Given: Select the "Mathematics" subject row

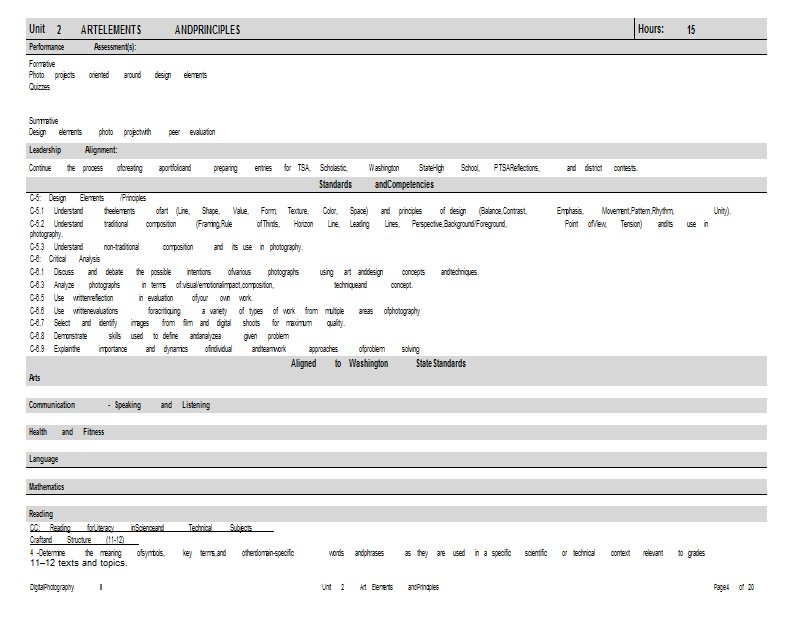Looking at the screenshot, I should pyautogui.click(x=396, y=487).
